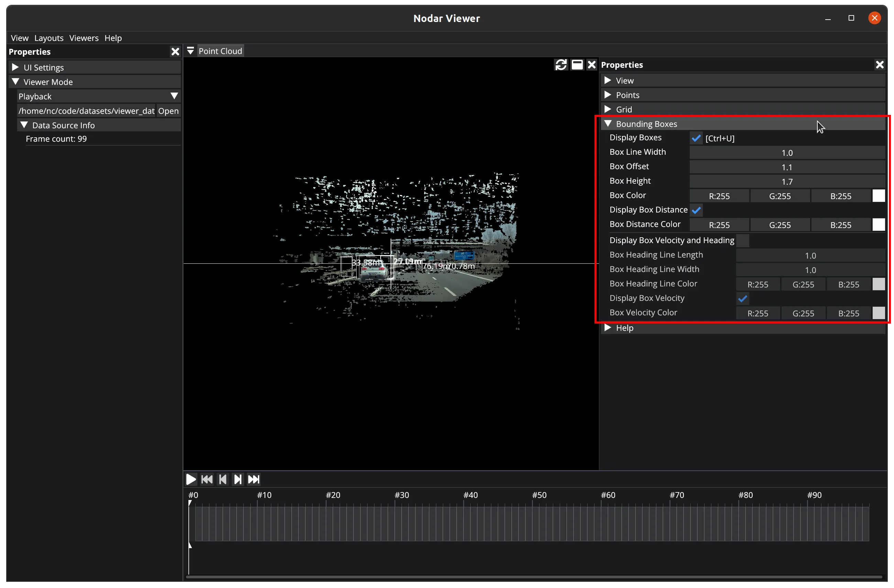Image resolution: width=894 pixels, height=588 pixels.
Task: Open the Point Cloud viewer dropdown arrow
Action: point(190,51)
